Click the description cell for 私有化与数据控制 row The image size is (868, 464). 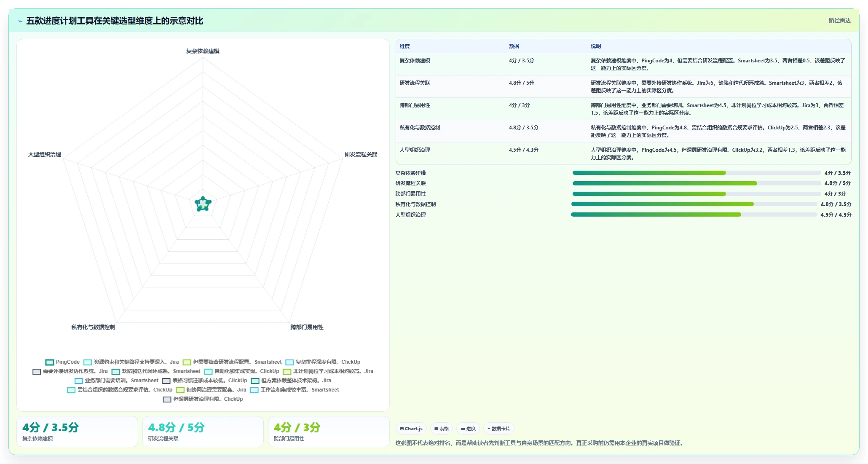[718, 131]
